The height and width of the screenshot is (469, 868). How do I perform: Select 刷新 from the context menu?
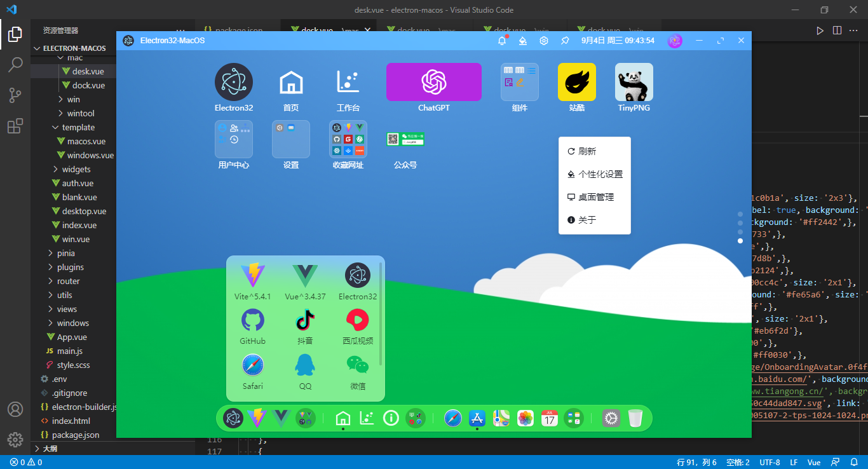tap(595, 151)
